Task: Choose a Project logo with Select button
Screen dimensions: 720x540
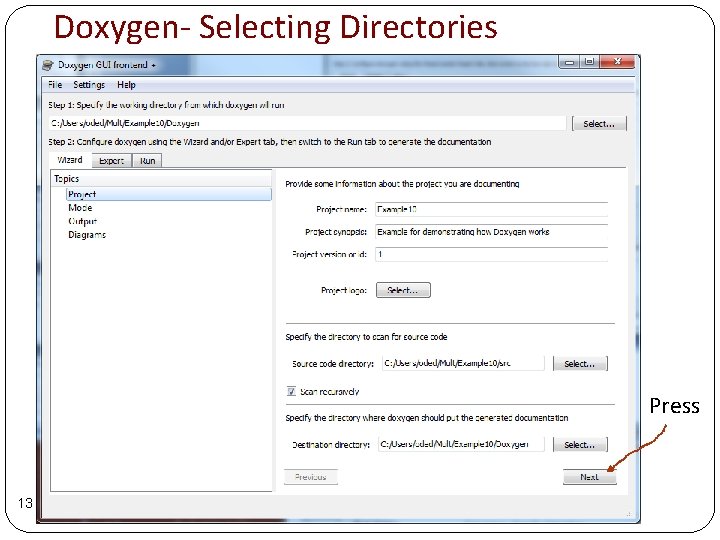Action: pyautogui.click(x=403, y=290)
